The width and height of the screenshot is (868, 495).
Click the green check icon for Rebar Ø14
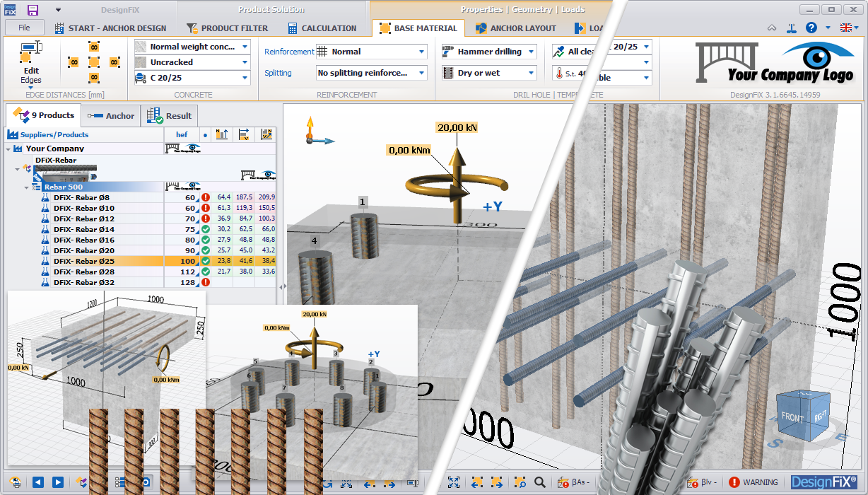(x=206, y=230)
